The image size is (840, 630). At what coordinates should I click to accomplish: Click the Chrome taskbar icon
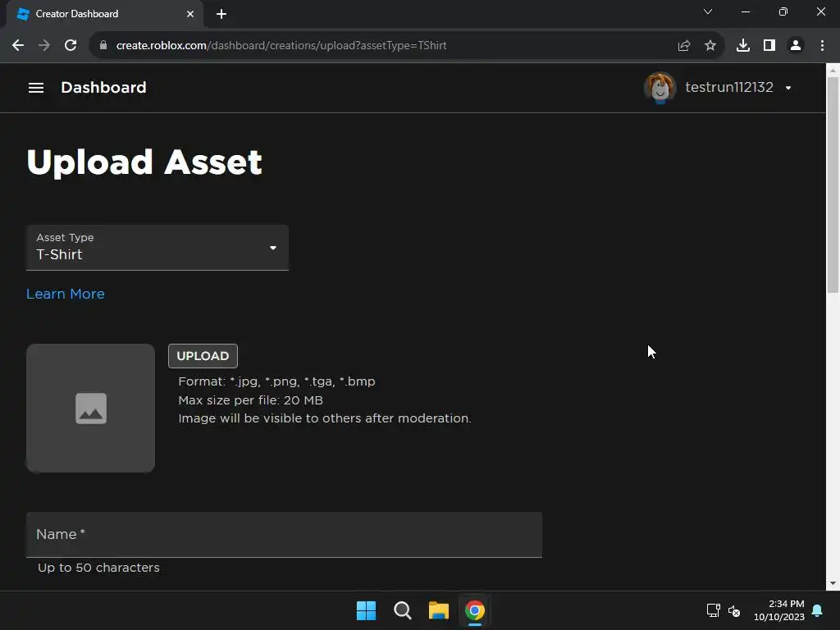[x=475, y=610]
